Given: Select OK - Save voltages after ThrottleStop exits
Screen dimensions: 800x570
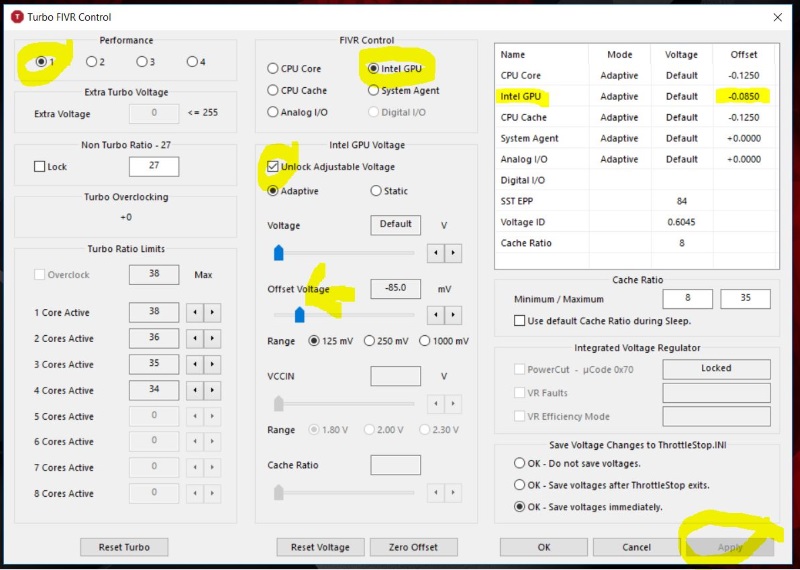Looking at the screenshot, I should tap(519, 485).
